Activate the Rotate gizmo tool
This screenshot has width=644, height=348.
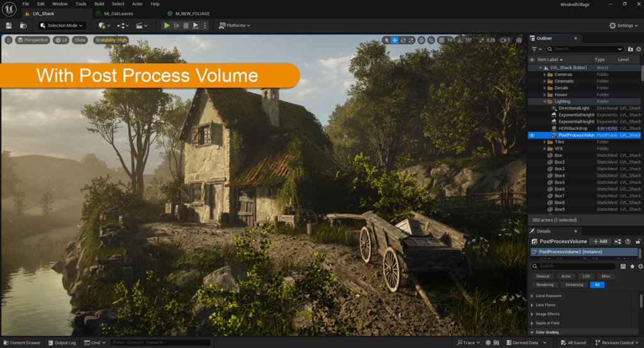click(x=403, y=40)
